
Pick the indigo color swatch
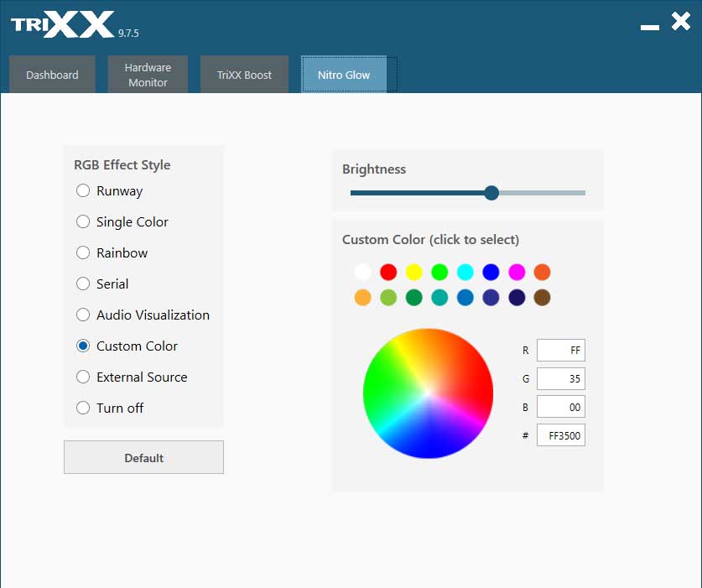(x=491, y=298)
